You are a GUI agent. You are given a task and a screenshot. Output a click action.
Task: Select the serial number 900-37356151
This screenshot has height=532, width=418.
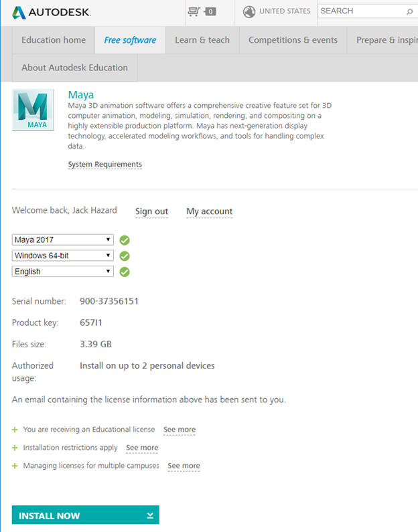point(109,301)
